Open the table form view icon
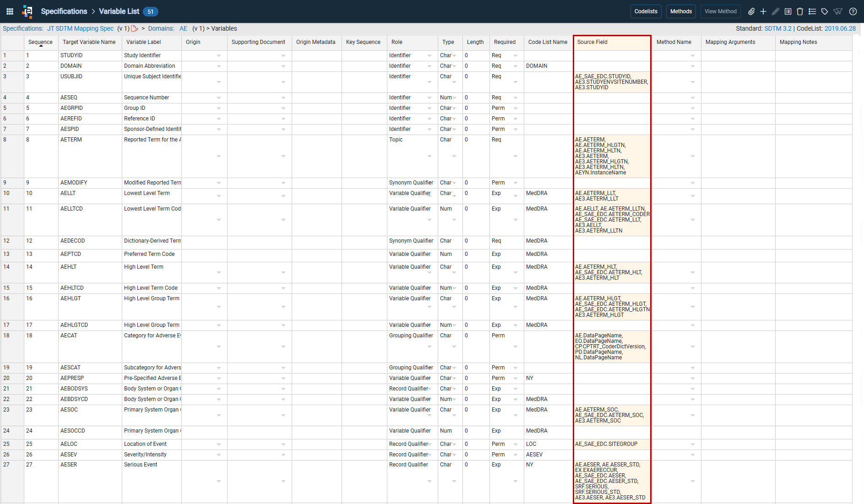 pos(788,11)
